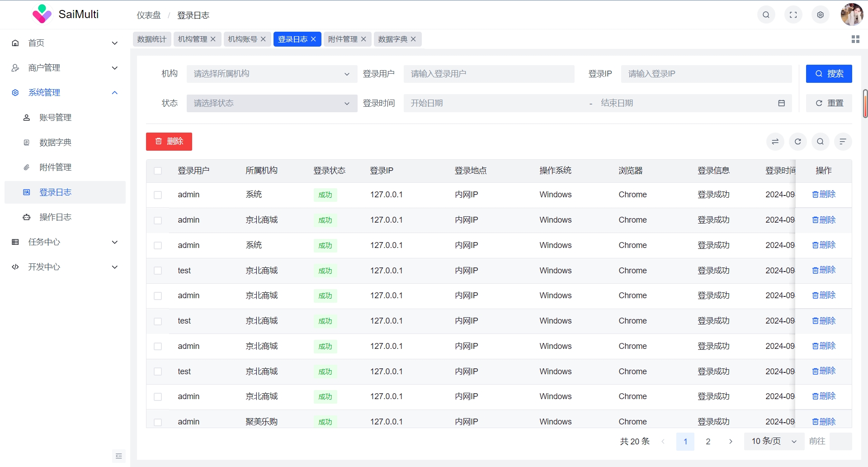Screen dimensions: 868x467
Task: Click the table refresh icon
Action: click(797, 142)
